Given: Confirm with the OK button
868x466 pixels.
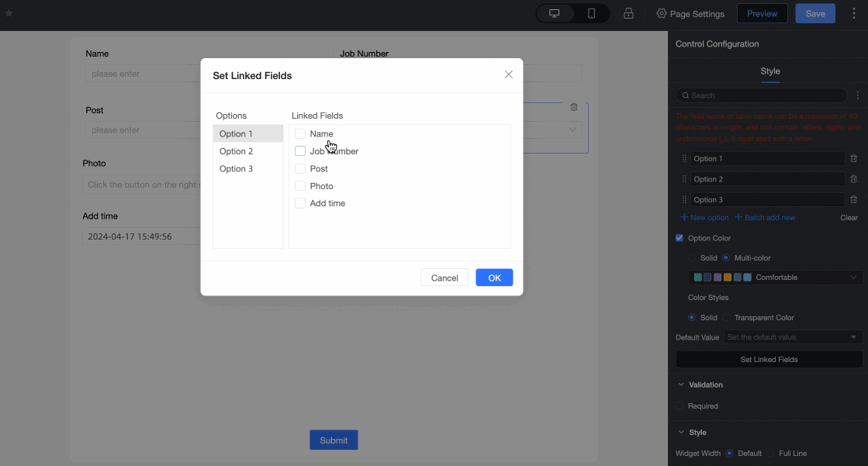Looking at the screenshot, I should [x=494, y=278].
